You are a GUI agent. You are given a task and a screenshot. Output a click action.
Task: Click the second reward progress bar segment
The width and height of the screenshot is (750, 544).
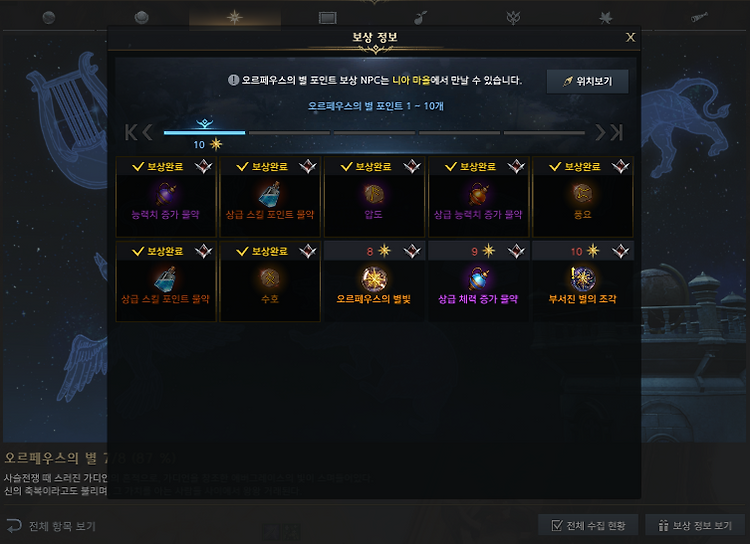(x=289, y=133)
